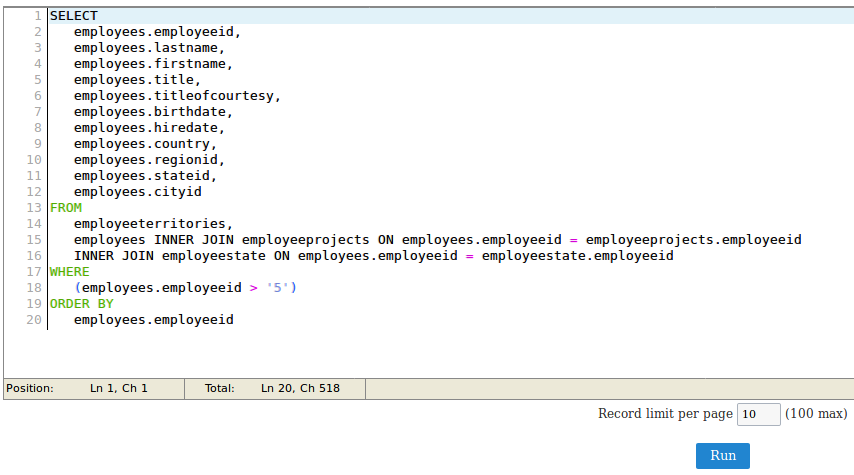
Task: Click line number 10 in the gutter
Action: coord(34,160)
